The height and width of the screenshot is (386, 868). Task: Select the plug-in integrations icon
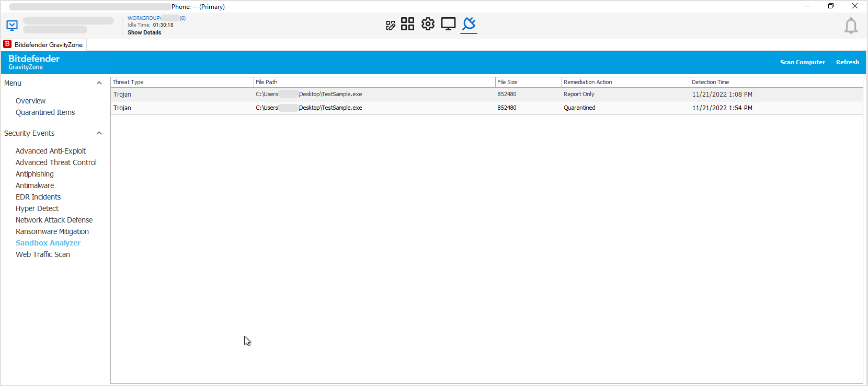[469, 25]
